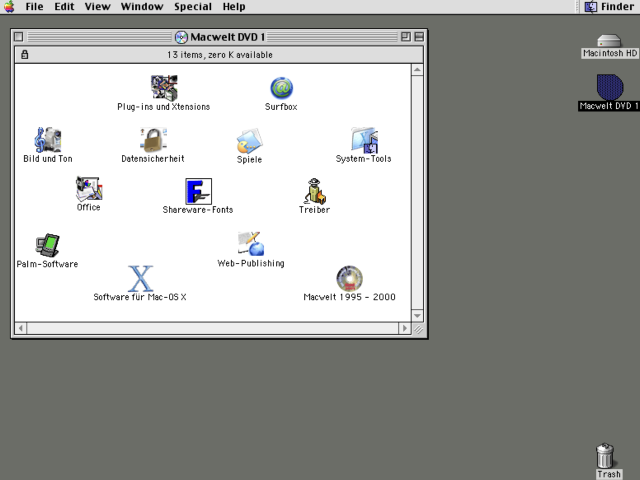Select the Spiele folder icon

[249, 141]
